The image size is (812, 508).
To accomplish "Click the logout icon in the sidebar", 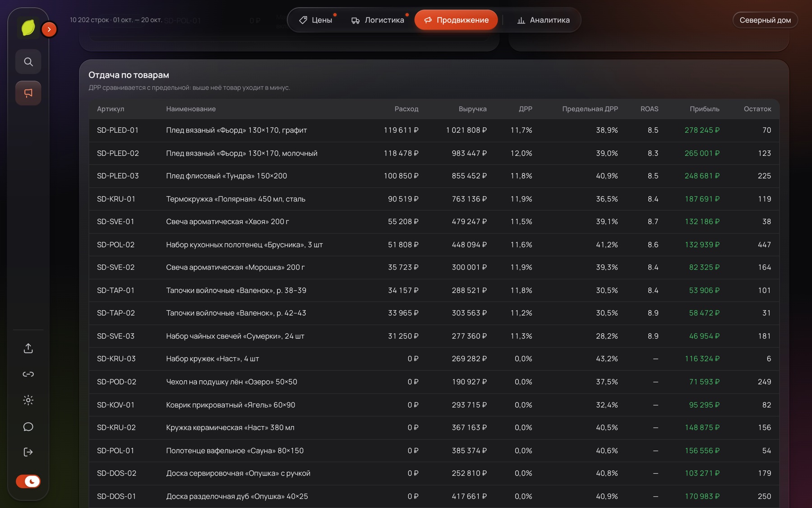I will coord(28,452).
